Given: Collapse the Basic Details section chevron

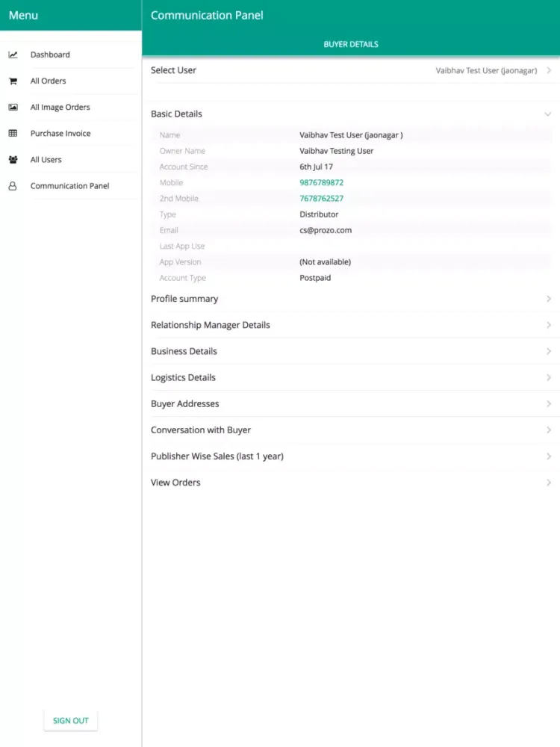Looking at the screenshot, I should pyautogui.click(x=547, y=114).
